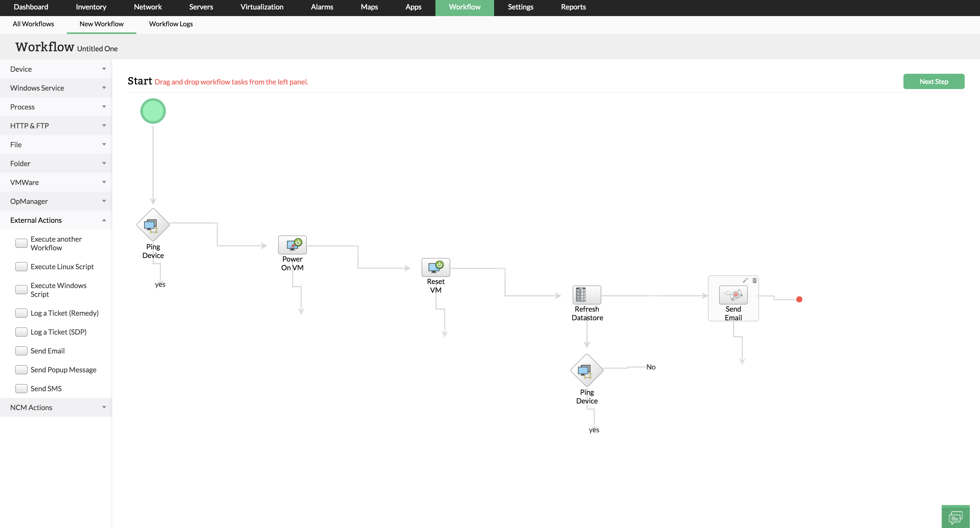
Task: Click the Send Popup Message task box
Action: tap(21, 370)
